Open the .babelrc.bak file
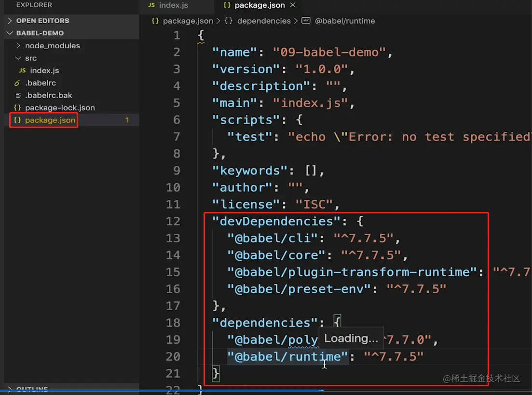The width and height of the screenshot is (532, 395). tap(71, 95)
